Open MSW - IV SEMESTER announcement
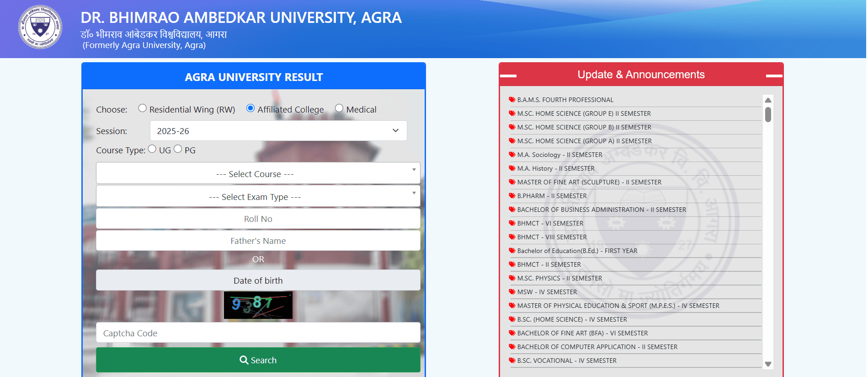Screen dimensions: 868x377 point(547,292)
